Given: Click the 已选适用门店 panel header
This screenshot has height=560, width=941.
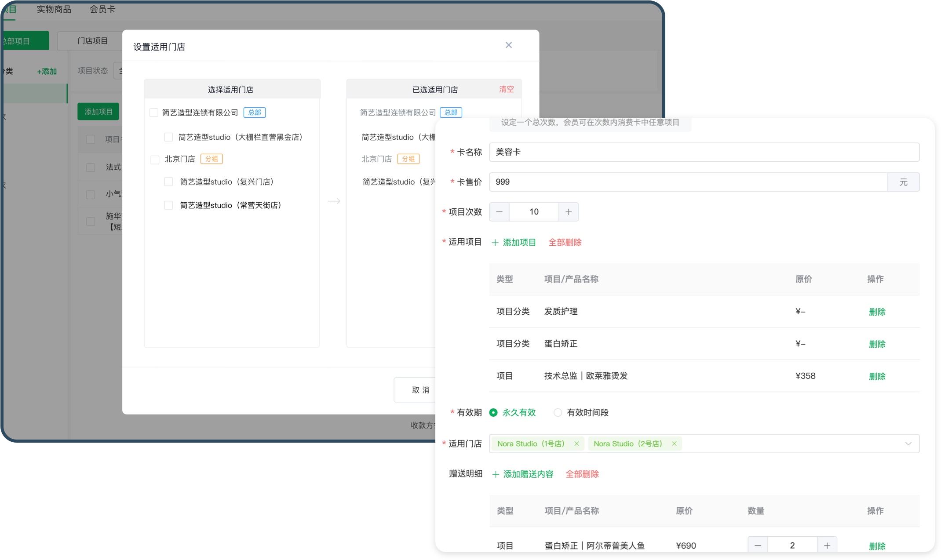Looking at the screenshot, I should (x=434, y=89).
